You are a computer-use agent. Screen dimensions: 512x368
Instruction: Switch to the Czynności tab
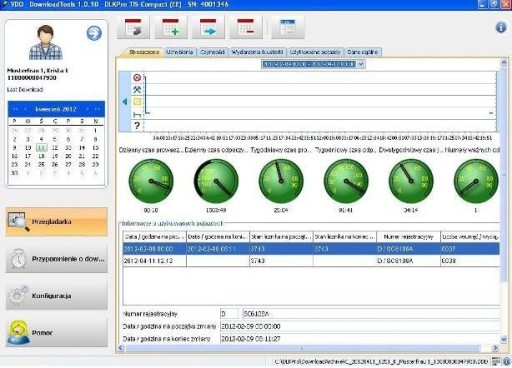point(212,52)
